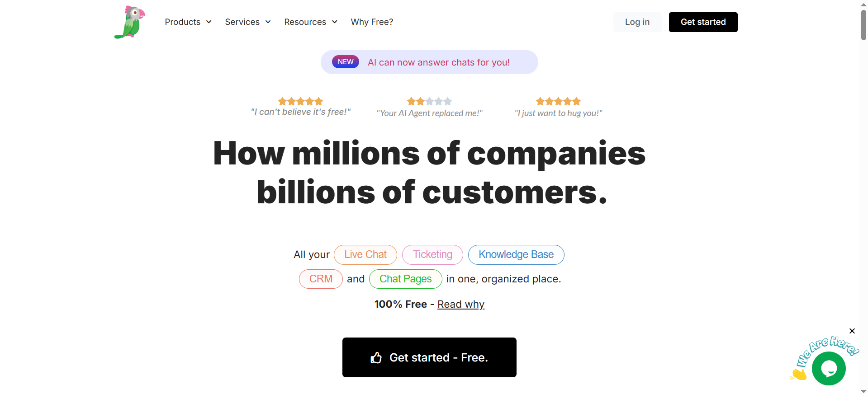Expand the Resources dropdown menu
The image size is (868, 394).
coord(311,22)
